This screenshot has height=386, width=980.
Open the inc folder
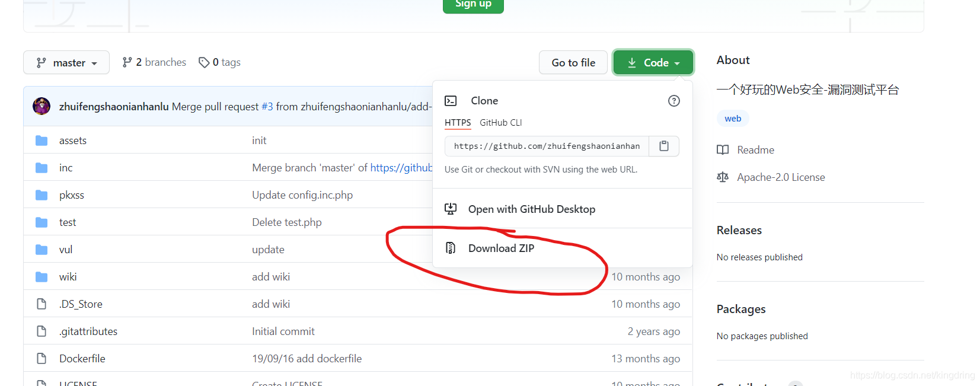[66, 168]
